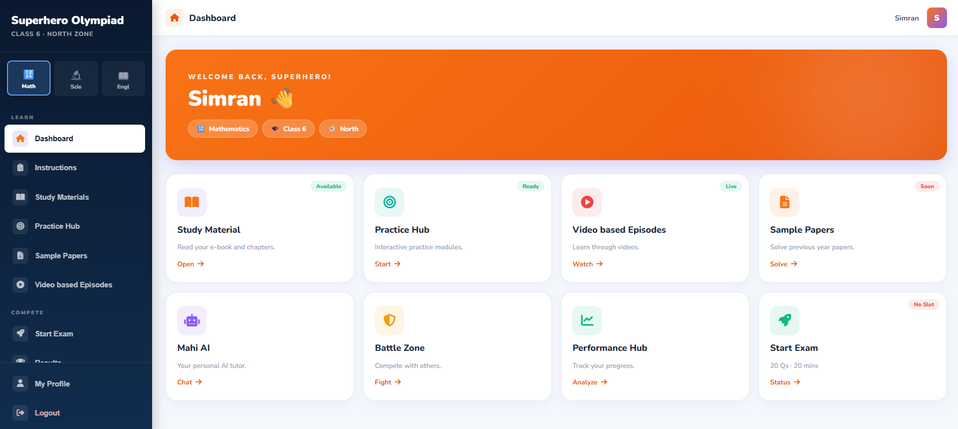This screenshot has height=429, width=958.
Task: Click the Start link on Practice Hub card
Action: click(x=388, y=264)
